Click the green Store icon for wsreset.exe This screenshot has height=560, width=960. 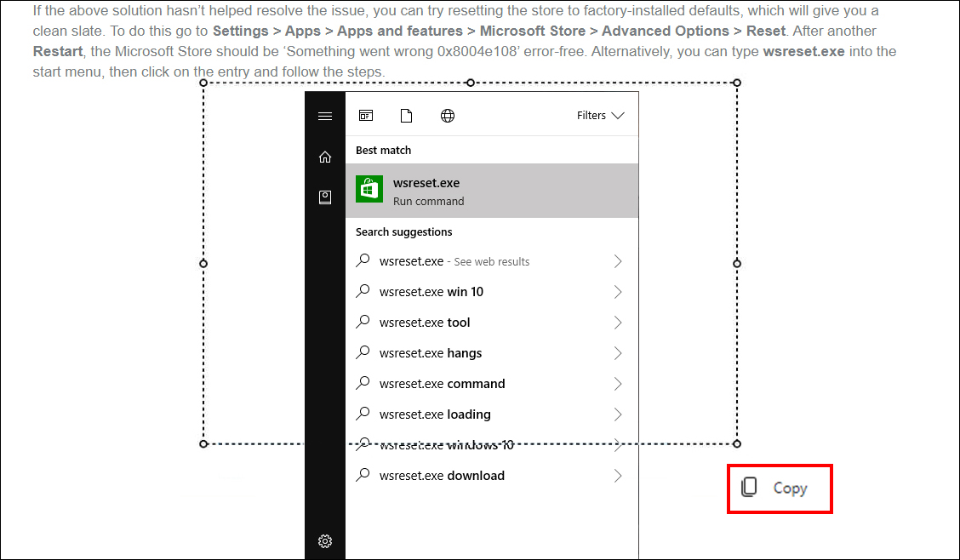point(369,189)
